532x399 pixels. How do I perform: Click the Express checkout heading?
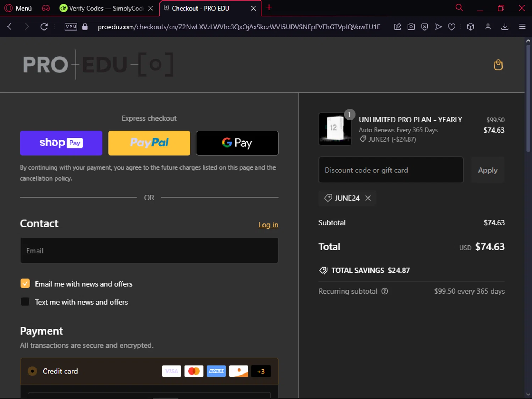click(149, 118)
